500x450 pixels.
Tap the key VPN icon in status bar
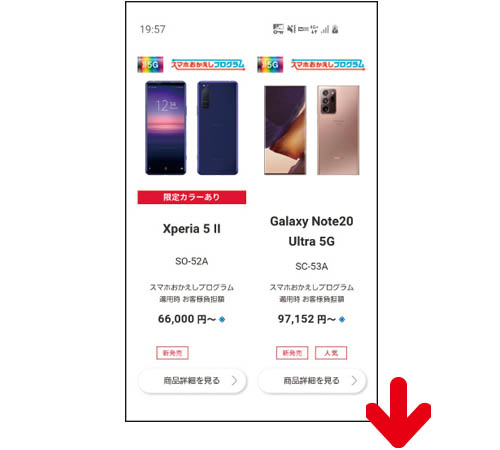point(278,29)
